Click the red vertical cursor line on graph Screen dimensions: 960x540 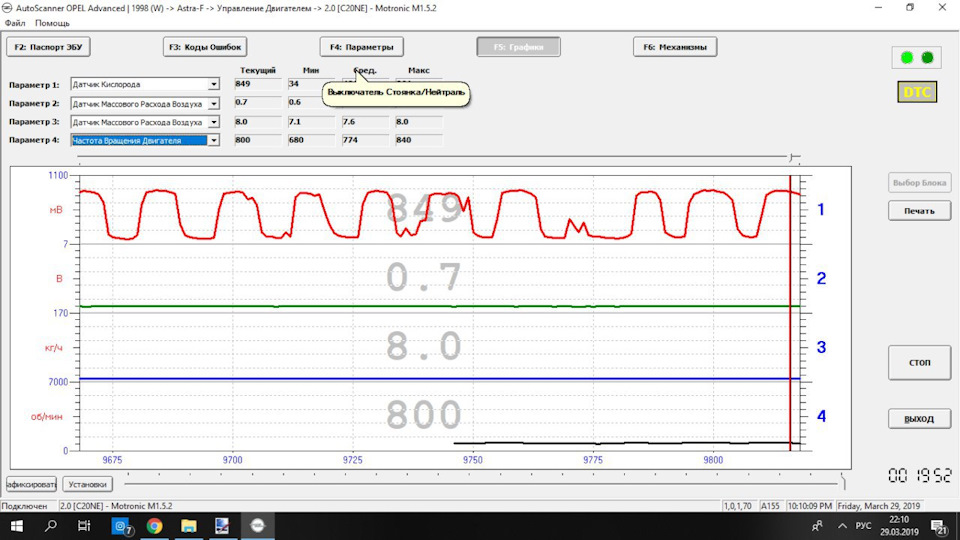pyautogui.click(x=790, y=312)
